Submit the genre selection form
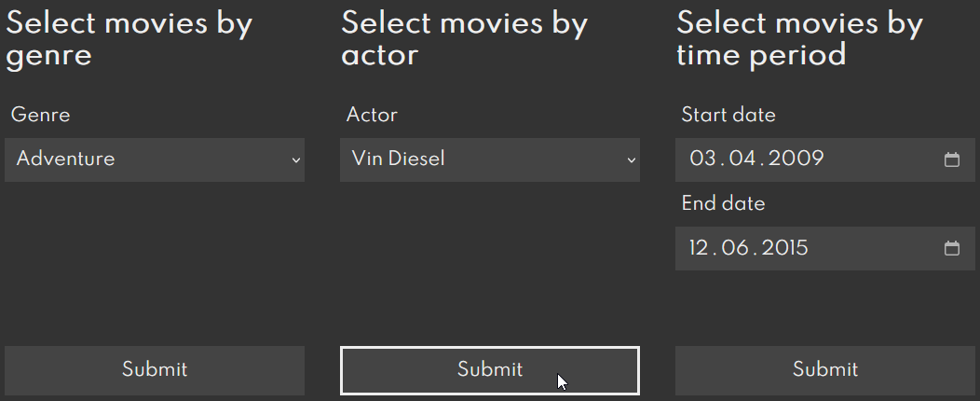This screenshot has width=980, height=401. [x=155, y=370]
